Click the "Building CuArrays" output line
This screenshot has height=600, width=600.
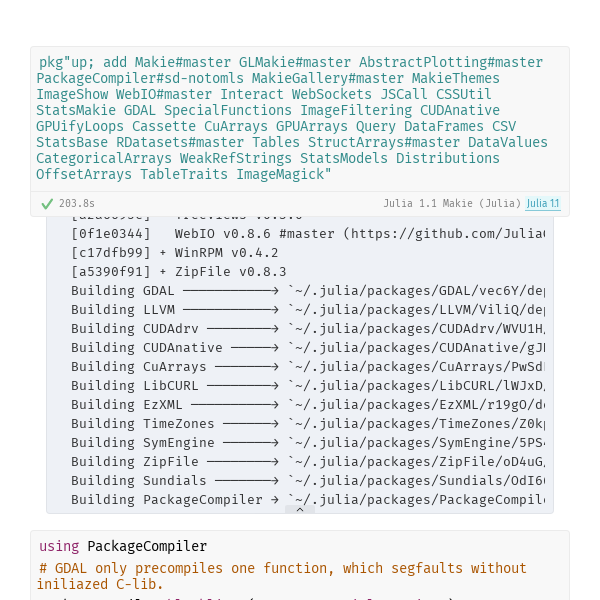pos(308,367)
